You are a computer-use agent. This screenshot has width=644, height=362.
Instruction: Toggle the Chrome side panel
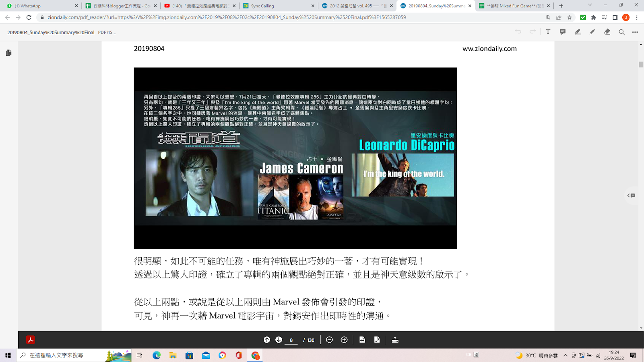click(615, 17)
